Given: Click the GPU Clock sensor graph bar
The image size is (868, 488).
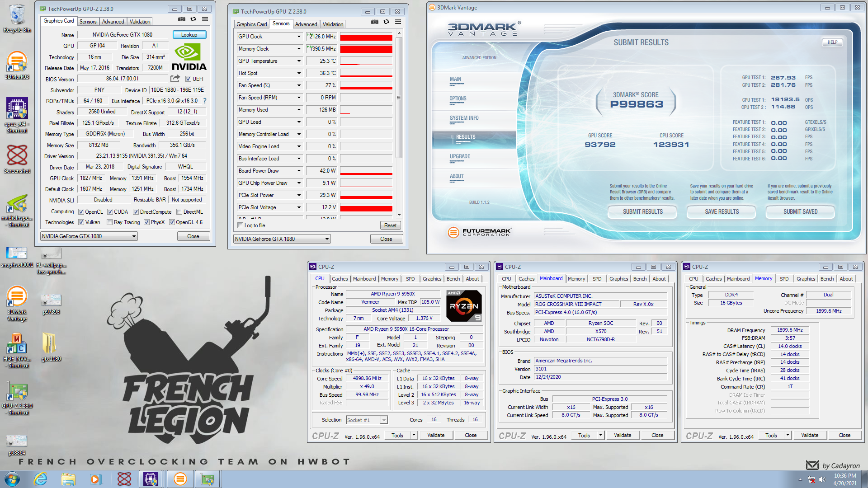Looking at the screenshot, I should 366,37.
